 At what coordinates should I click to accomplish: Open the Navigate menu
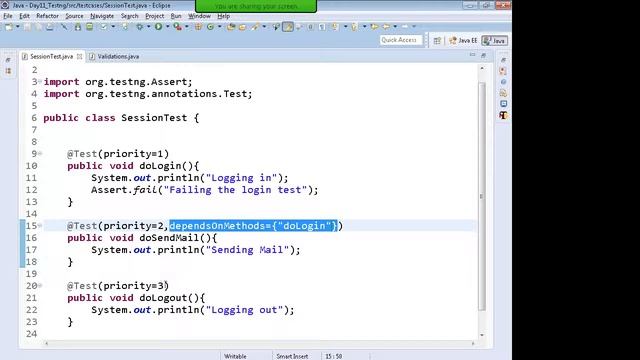[102, 16]
